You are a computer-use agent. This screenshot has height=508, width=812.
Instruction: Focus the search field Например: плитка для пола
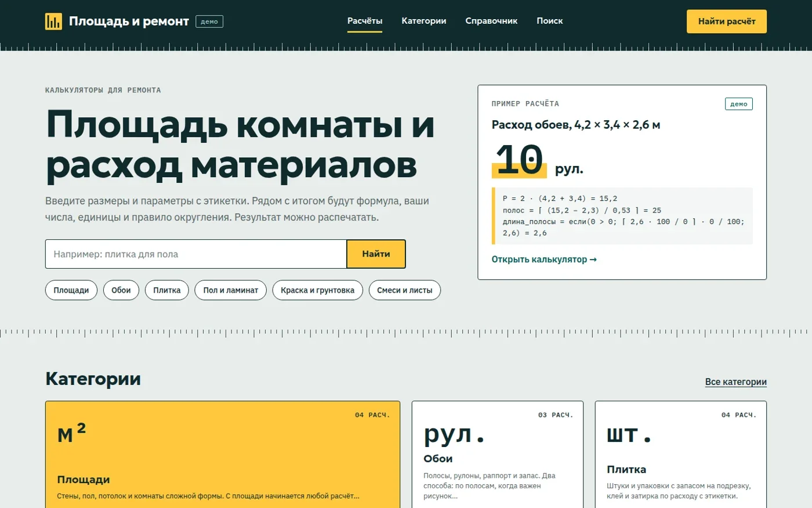coord(196,254)
